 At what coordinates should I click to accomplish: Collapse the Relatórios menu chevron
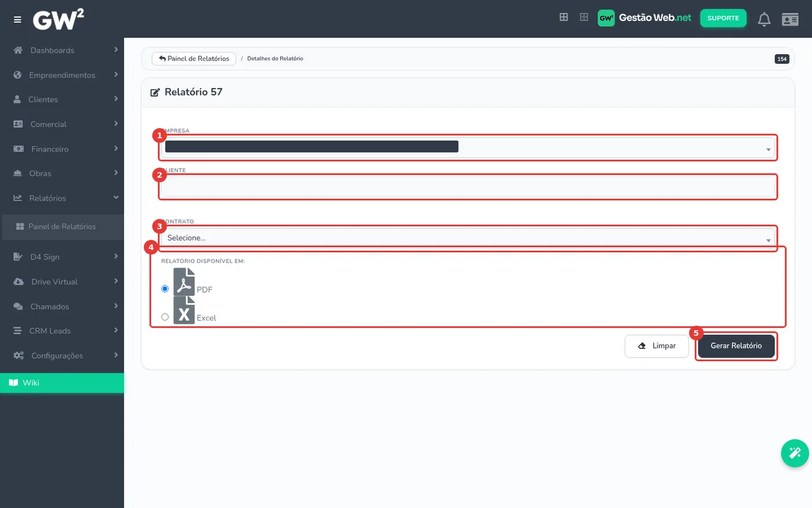(x=116, y=197)
